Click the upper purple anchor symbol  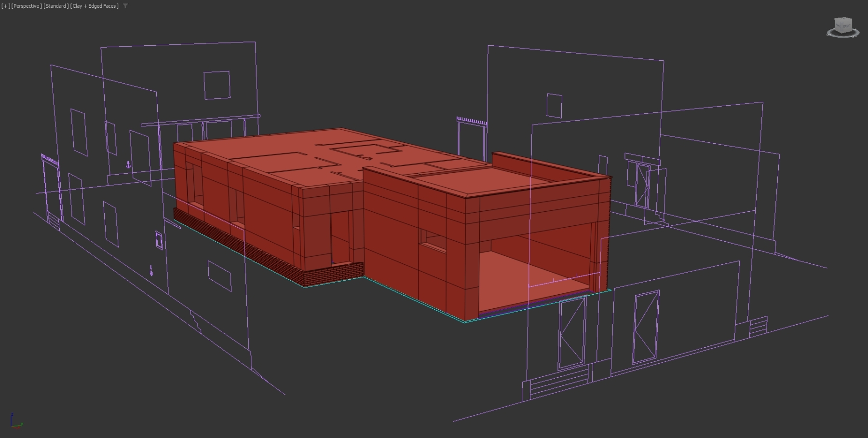click(128, 164)
